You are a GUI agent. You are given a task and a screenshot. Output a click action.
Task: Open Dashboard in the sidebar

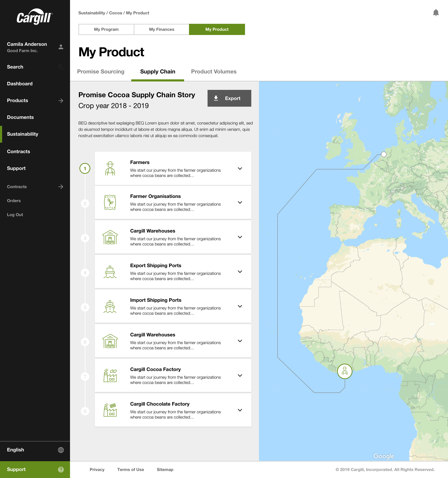20,84
